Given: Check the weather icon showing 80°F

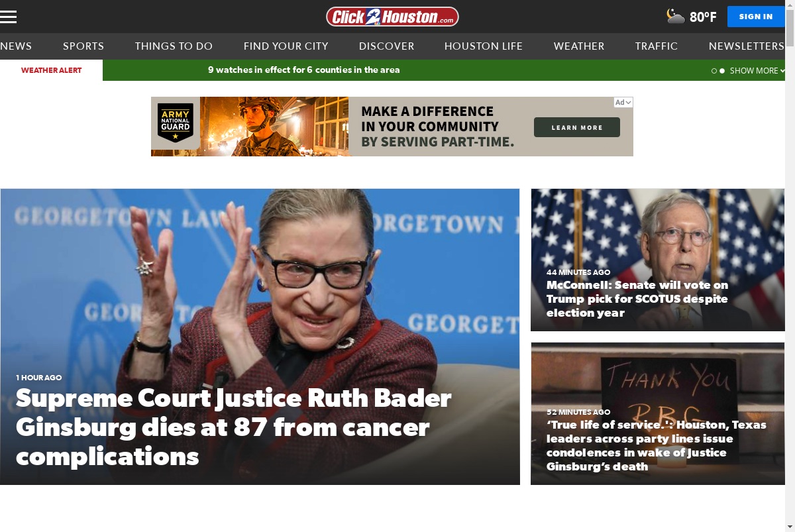Looking at the screenshot, I should pos(675,17).
